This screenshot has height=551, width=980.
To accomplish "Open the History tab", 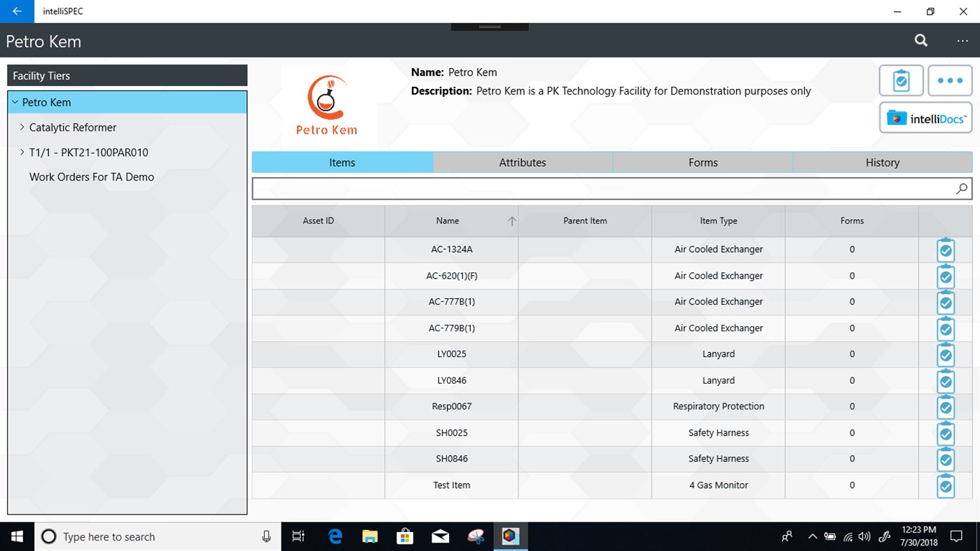I will 882,162.
